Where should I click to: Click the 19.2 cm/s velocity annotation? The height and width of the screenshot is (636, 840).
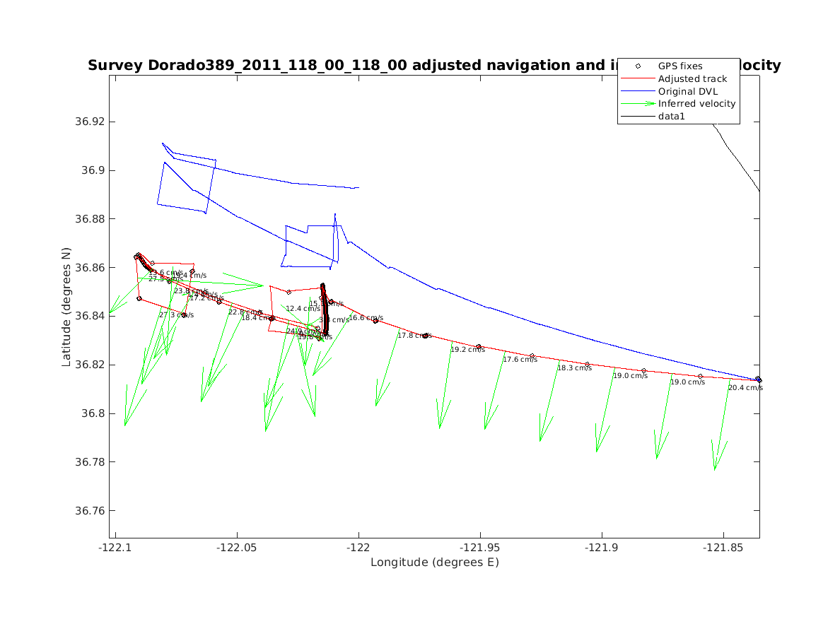pyautogui.click(x=468, y=350)
